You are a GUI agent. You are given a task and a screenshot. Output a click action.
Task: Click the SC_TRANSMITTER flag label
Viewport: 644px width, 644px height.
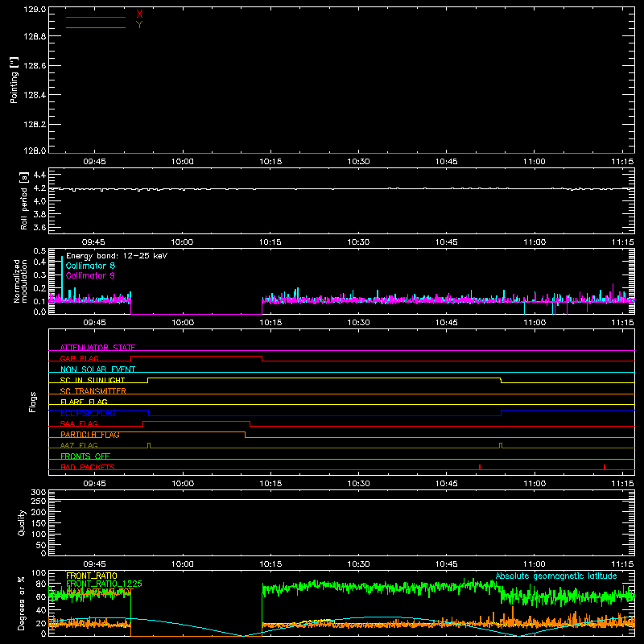coord(93,391)
